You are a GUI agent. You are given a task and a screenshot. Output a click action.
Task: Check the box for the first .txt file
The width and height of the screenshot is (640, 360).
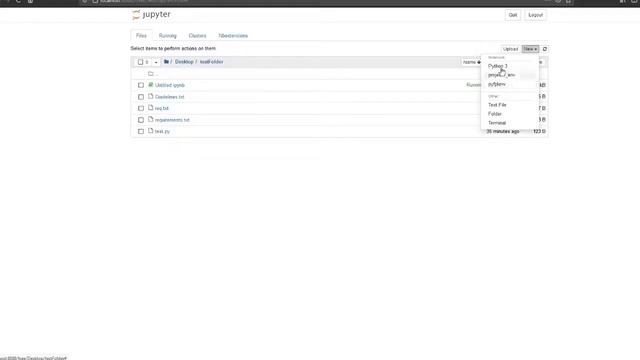[x=141, y=97]
